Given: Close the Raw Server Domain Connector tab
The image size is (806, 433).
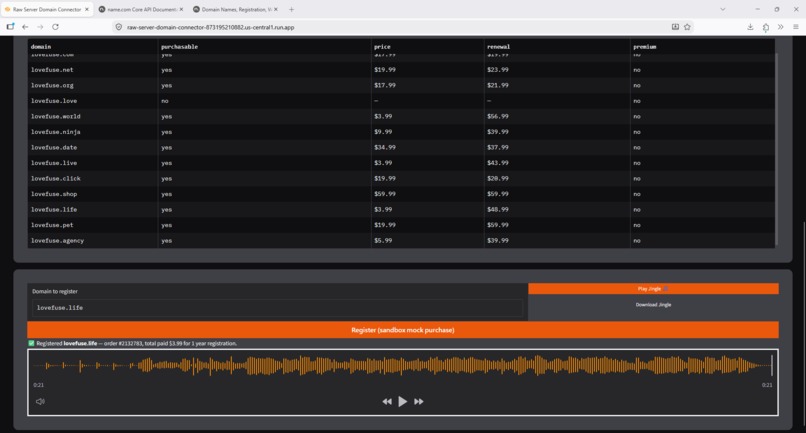Looking at the screenshot, I should [86, 9].
